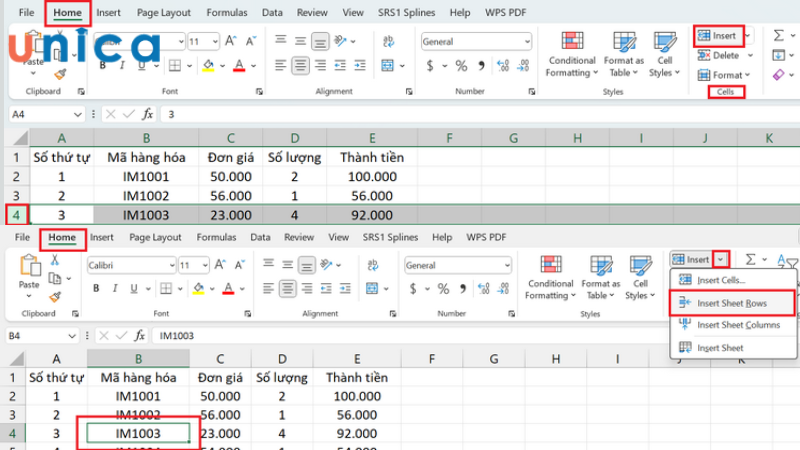Open General number format dropdown, bottom window
Image resolution: width=800 pixels, height=450 pixels.
pos(507,265)
